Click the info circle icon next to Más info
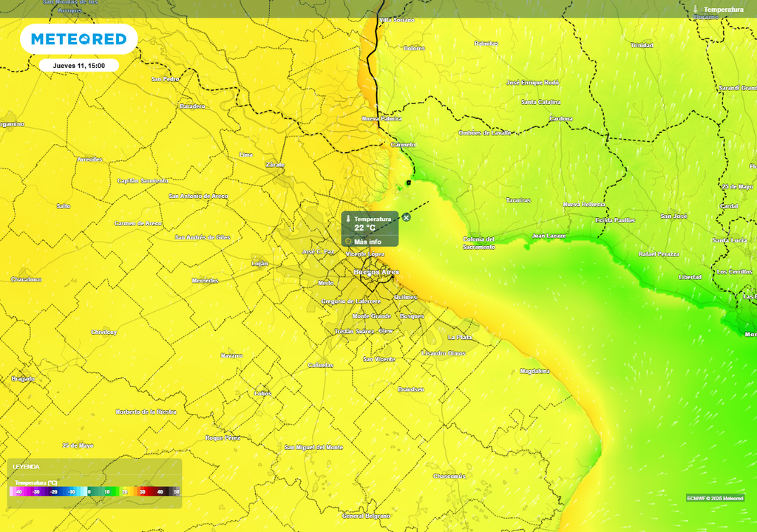Screen dimensions: 757x532 pyautogui.click(x=348, y=241)
